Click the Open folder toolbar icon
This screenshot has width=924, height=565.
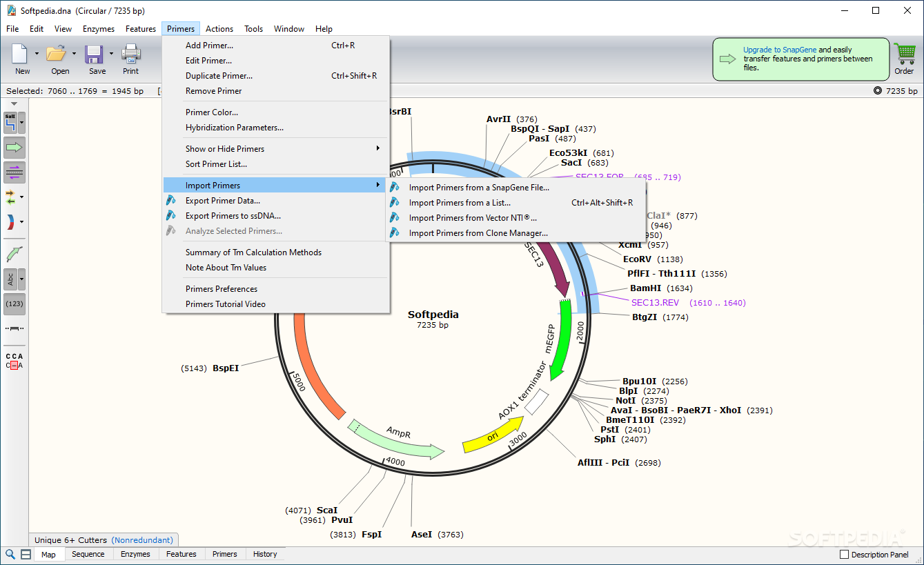coord(57,53)
